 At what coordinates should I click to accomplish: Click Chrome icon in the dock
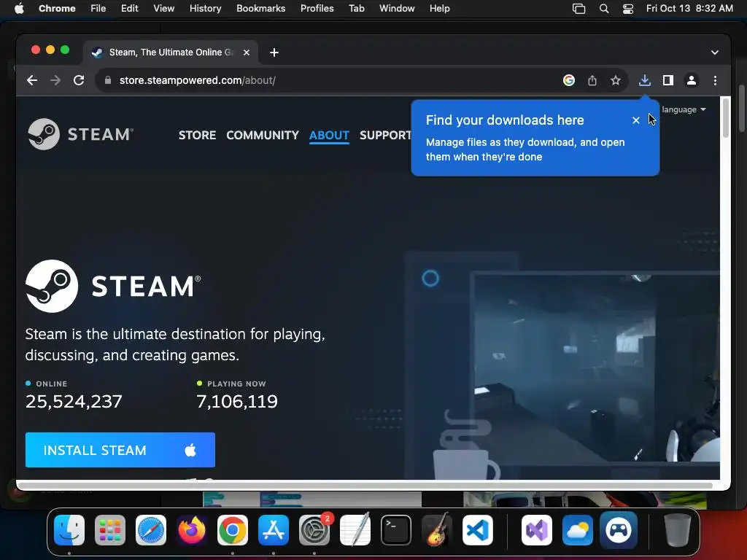click(233, 530)
